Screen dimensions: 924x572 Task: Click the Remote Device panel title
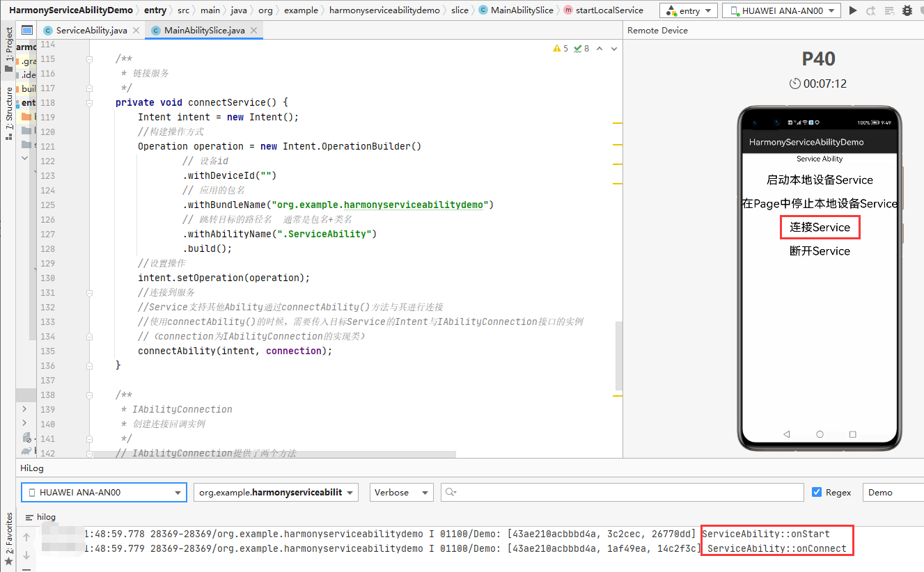point(657,31)
